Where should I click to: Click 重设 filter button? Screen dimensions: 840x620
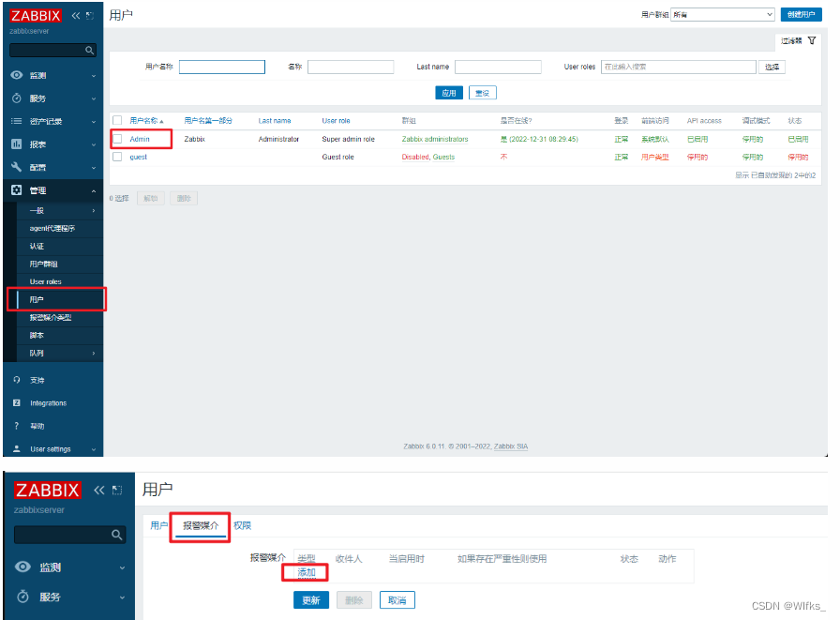point(482,93)
